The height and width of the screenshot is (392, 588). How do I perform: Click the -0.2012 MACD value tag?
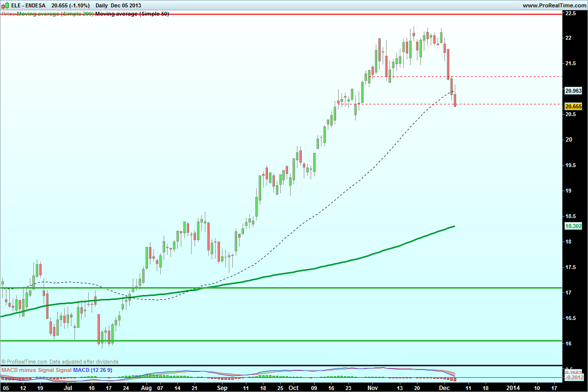575,378
